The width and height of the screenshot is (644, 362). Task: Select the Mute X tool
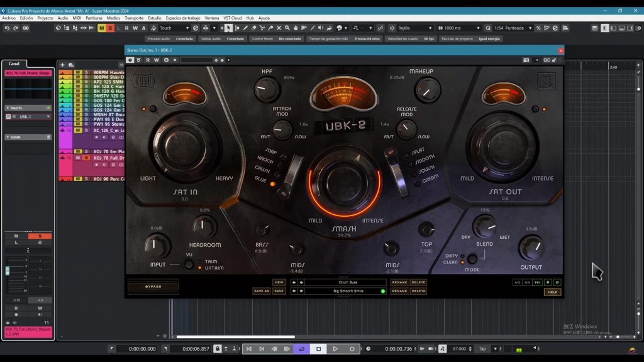279,28
